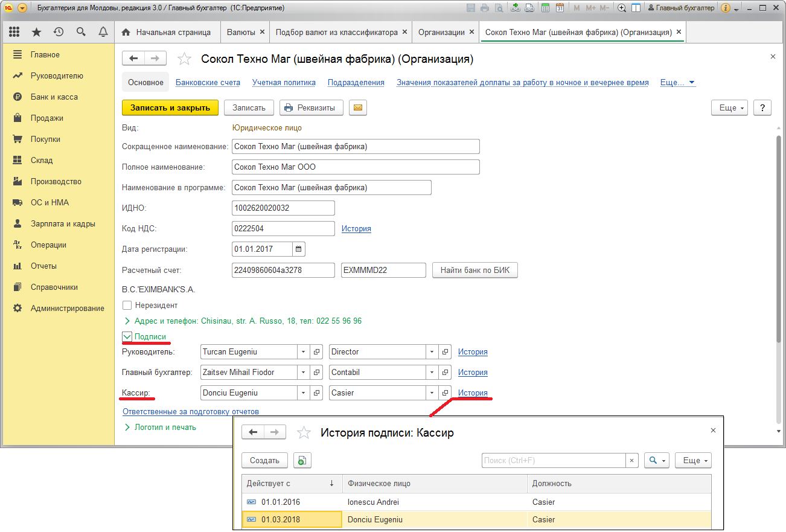Open the Еще button menu in form toolbar

pyautogui.click(x=730, y=107)
